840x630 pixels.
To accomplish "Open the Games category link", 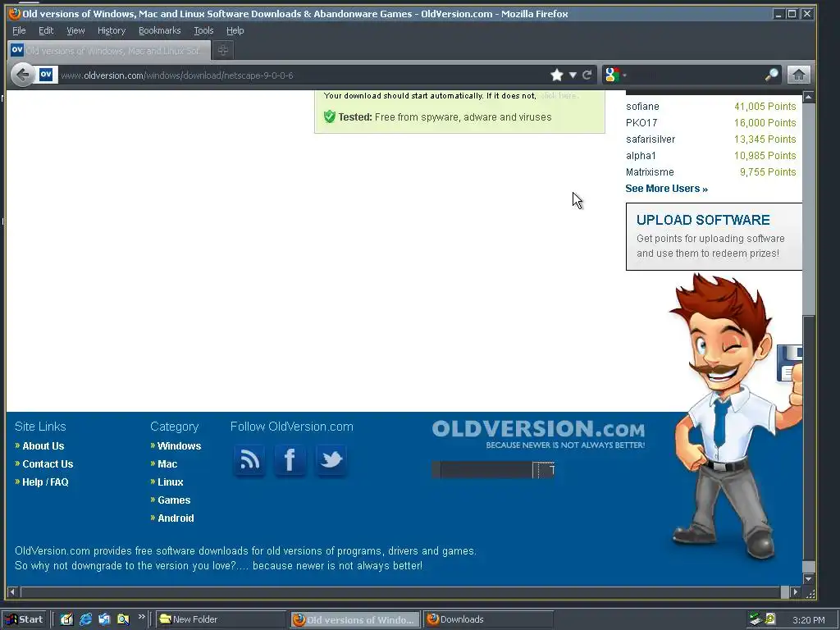I will (x=174, y=500).
